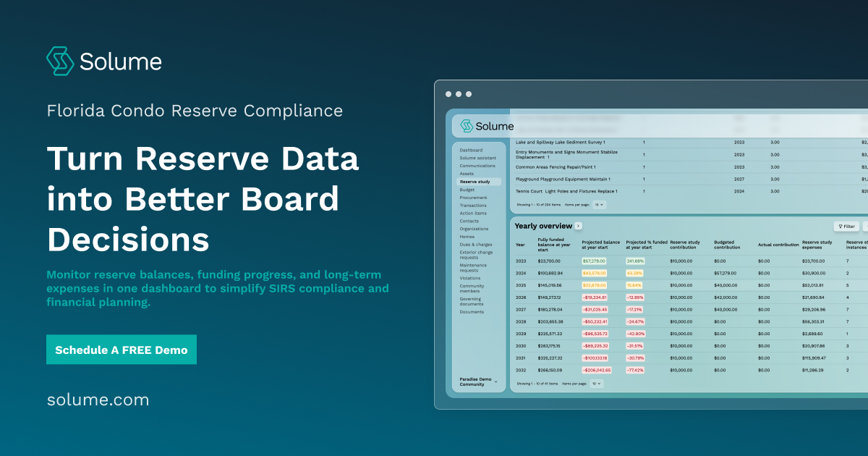Click the Solume logo icon in banner
The height and width of the screenshot is (456, 868).
pos(60,62)
